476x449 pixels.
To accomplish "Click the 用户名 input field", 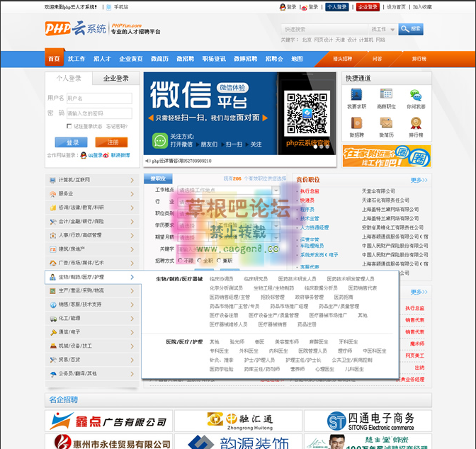I will 99,98.
